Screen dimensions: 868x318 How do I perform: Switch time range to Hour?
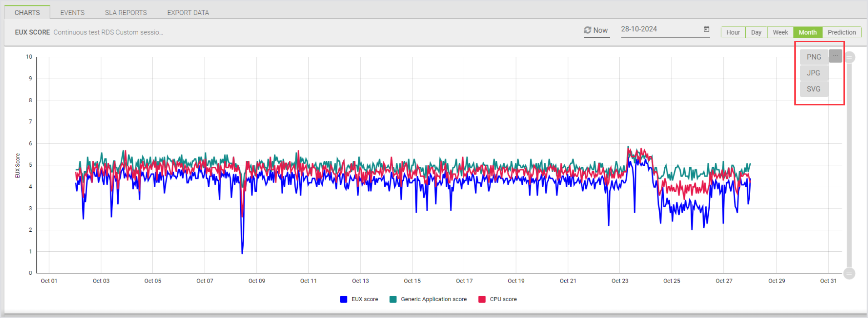coord(733,32)
